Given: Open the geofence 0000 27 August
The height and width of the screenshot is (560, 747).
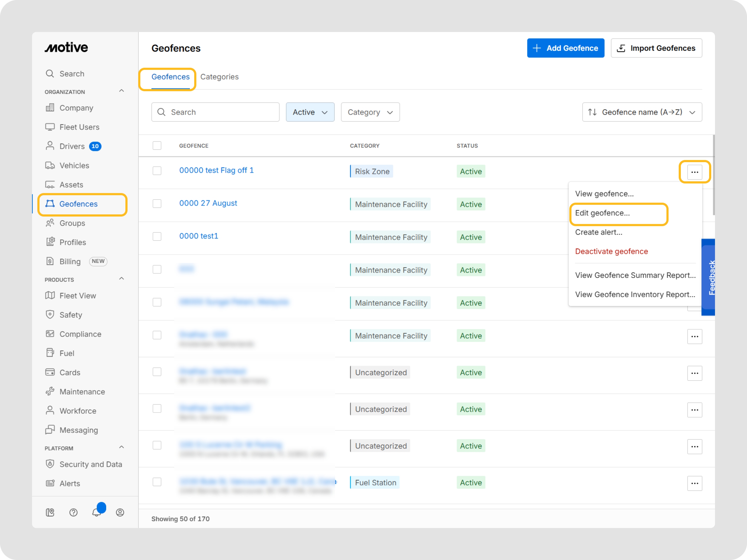Looking at the screenshot, I should pyautogui.click(x=208, y=203).
